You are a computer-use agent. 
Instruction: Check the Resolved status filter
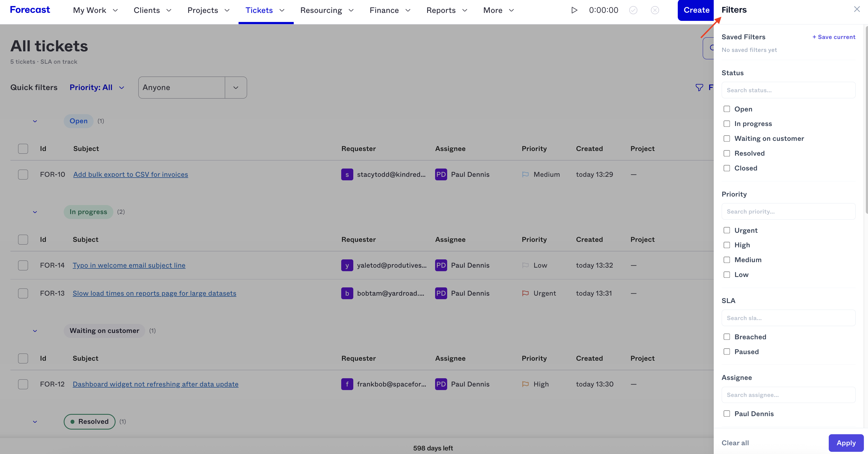[726, 153]
